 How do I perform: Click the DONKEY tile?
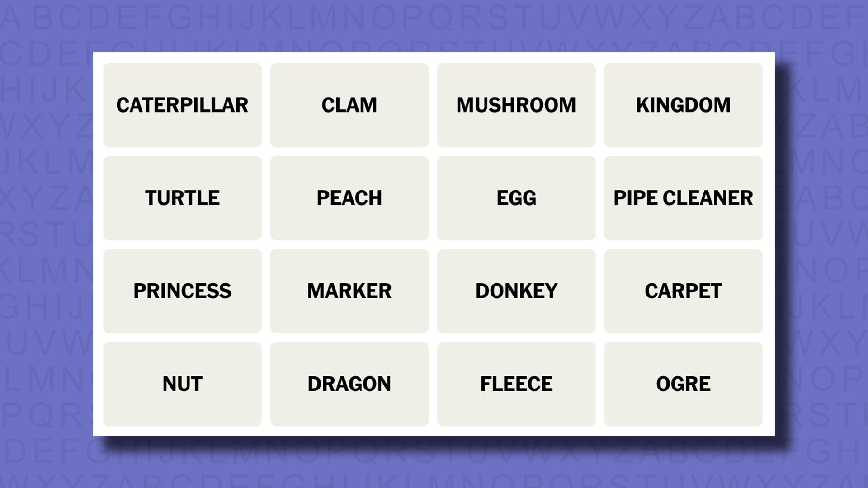coord(516,291)
